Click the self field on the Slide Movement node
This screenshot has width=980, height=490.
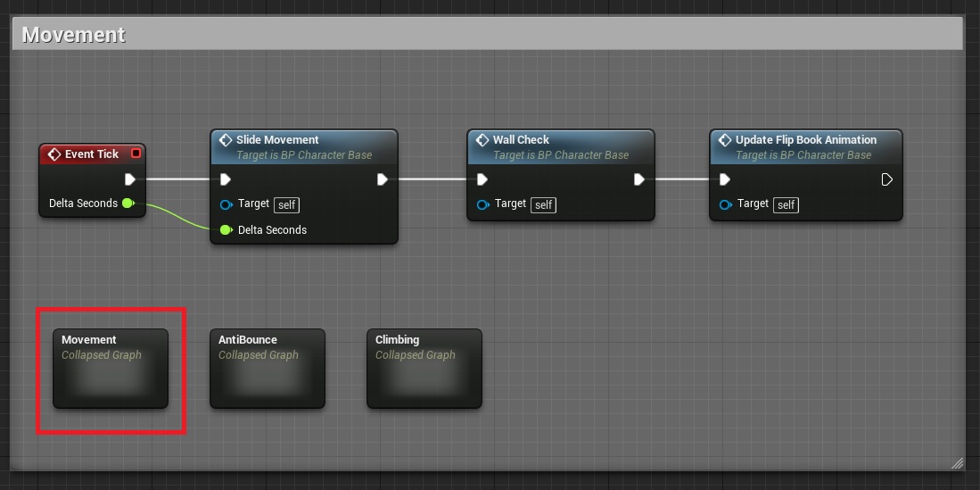tap(286, 205)
